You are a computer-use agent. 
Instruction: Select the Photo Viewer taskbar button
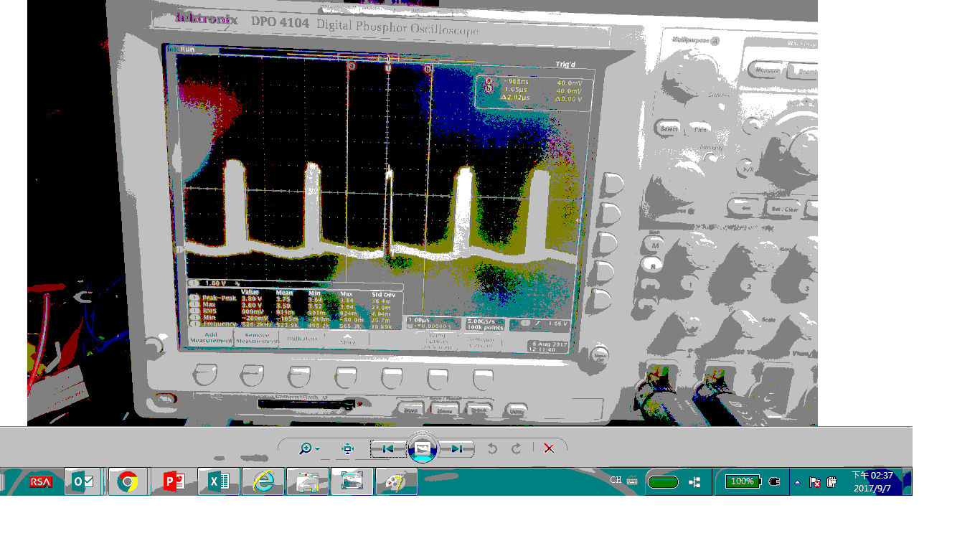[x=352, y=481]
